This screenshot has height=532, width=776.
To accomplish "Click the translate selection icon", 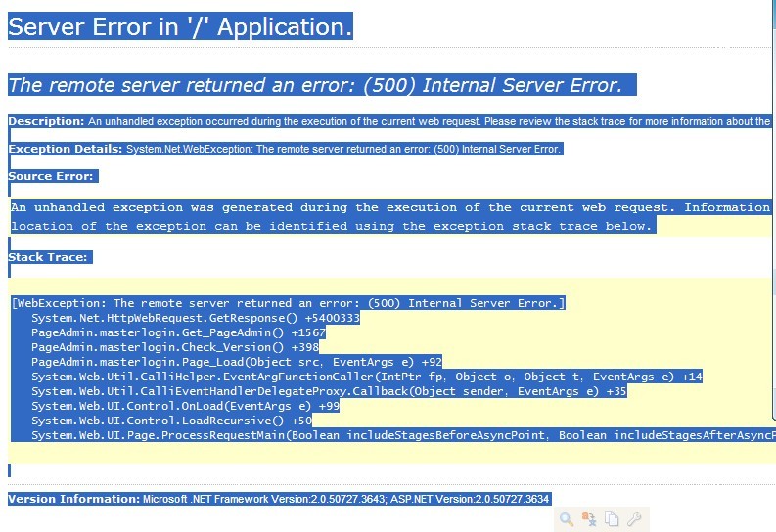I will point(589,519).
